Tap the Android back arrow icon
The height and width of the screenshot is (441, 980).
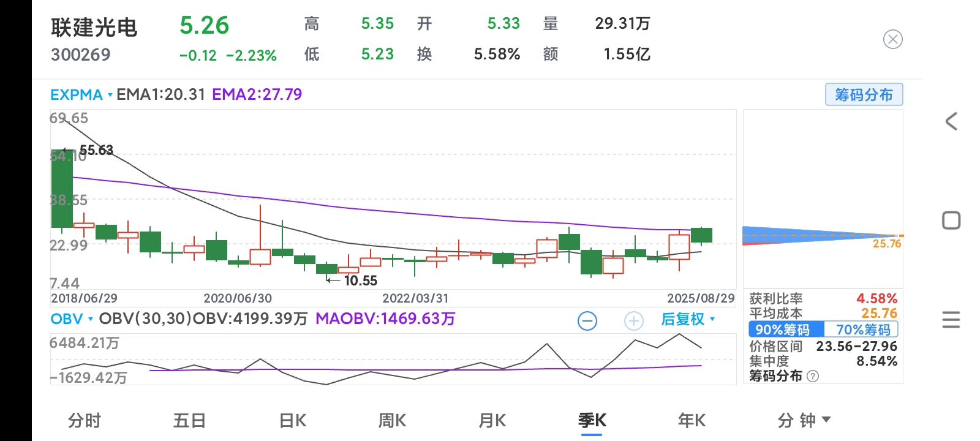coord(951,121)
